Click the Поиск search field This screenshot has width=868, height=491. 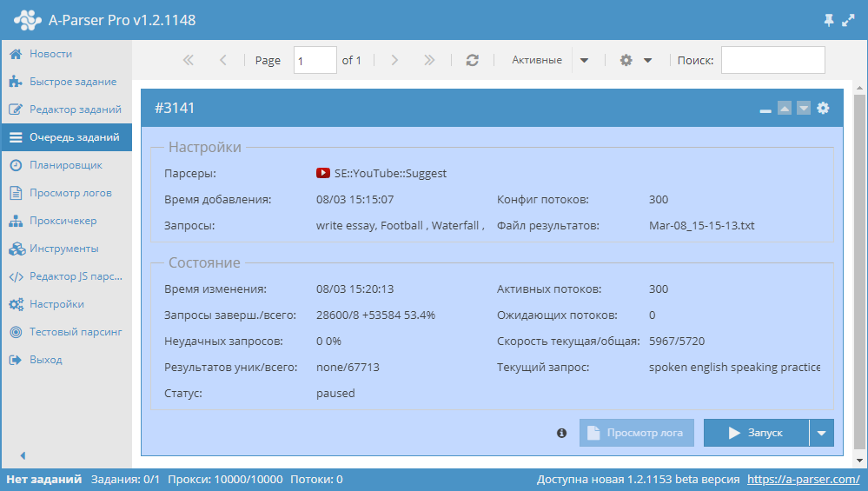pyautogui.click(x=772, y=60)
